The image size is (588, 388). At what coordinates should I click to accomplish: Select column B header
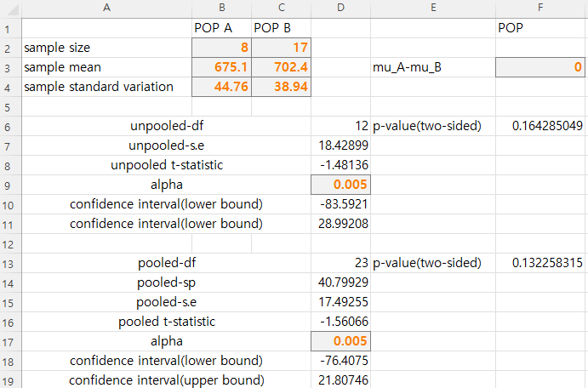click(x=221, y=8)
